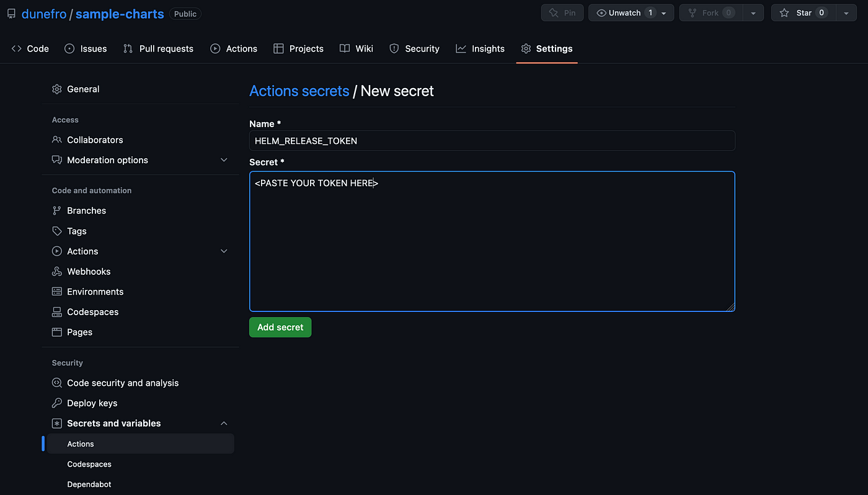Click the Public visibility badge
The width and height of the screenshot is (868, 495).
click(x=185, y=14)
